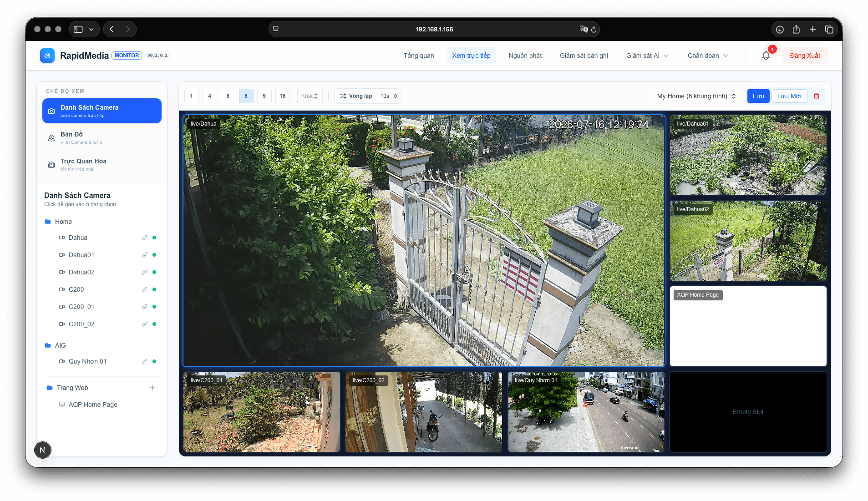Select the 6-frame grid layout

[x=228, y=96]
